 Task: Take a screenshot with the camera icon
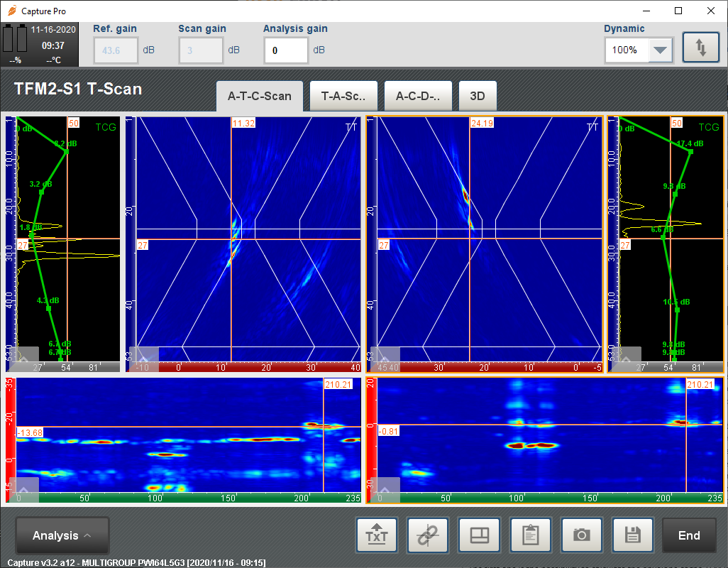(x=581, y=535)
